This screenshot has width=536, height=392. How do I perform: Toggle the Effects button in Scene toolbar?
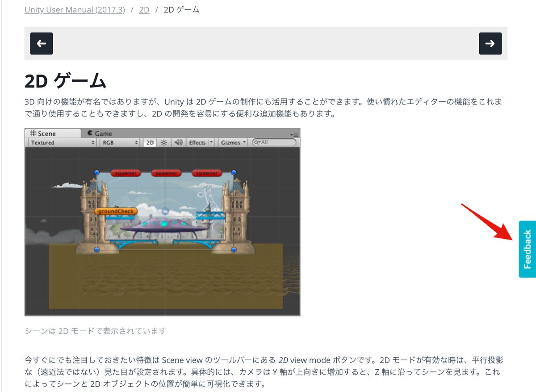tap(197, 142)
